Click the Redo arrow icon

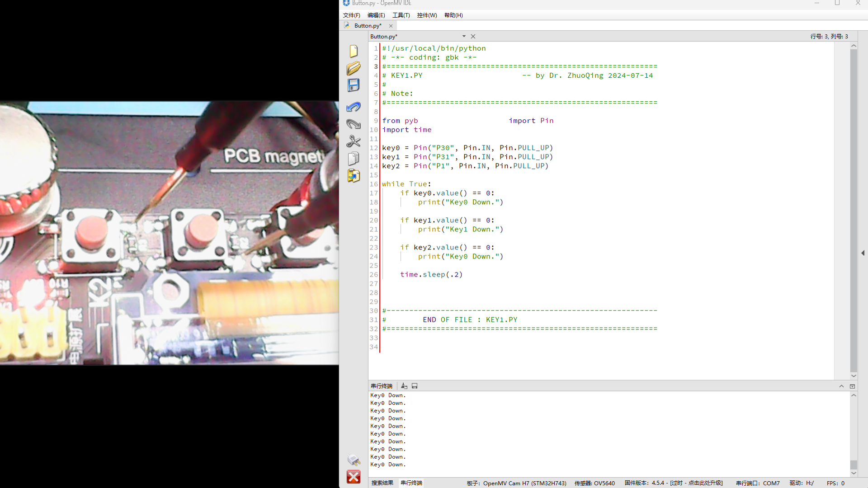coord(354,124)
